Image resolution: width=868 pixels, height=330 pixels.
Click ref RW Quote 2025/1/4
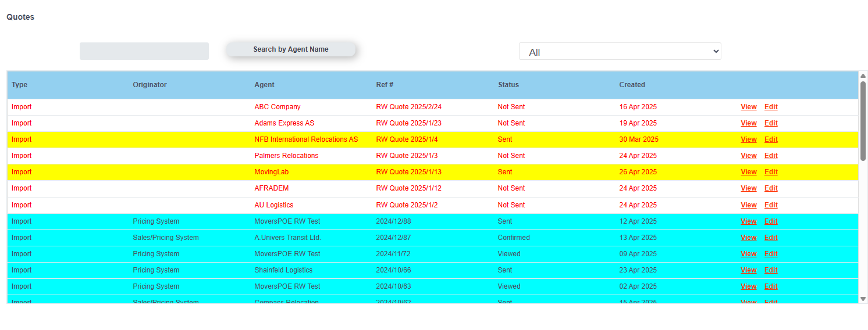coord(407,139)
